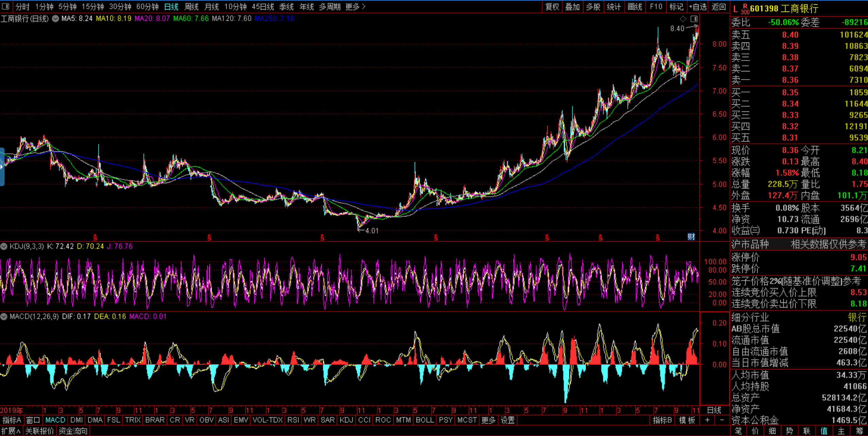Image resolution: width=868 pixels, height=436 pixels.
Task: Click the zoom out minus button
Action: pos(722,420)
